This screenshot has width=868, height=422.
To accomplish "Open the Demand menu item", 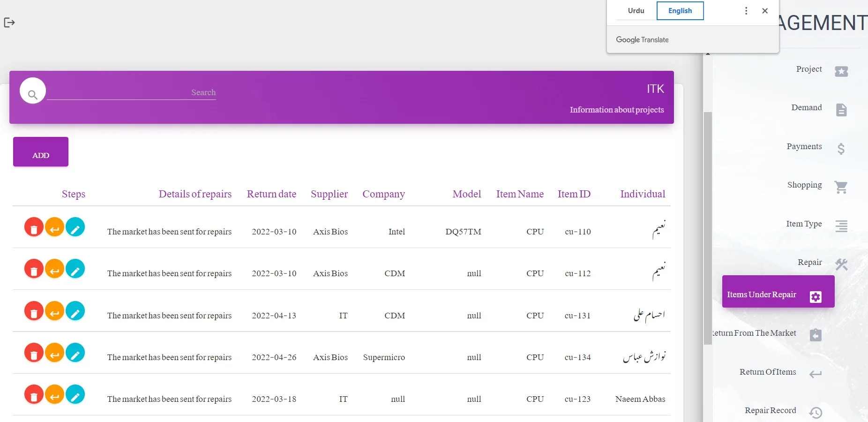I will (x=806, y=108).
